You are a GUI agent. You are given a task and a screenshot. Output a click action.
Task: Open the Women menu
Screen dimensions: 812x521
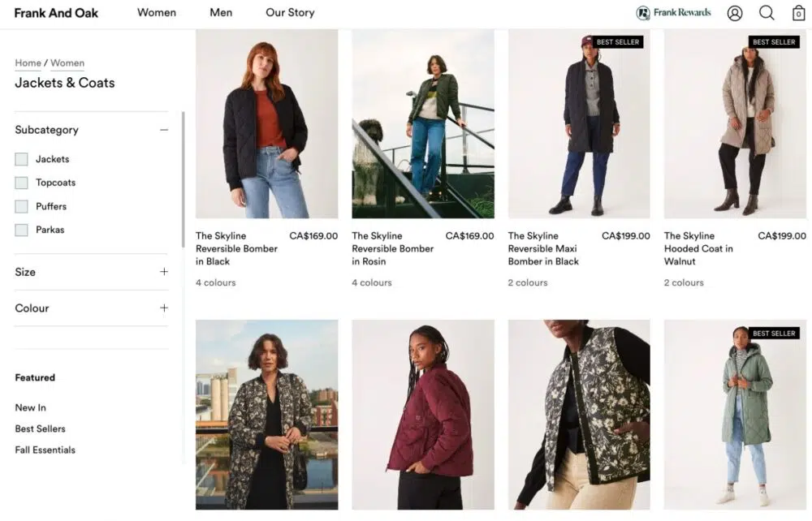(157, 13)
